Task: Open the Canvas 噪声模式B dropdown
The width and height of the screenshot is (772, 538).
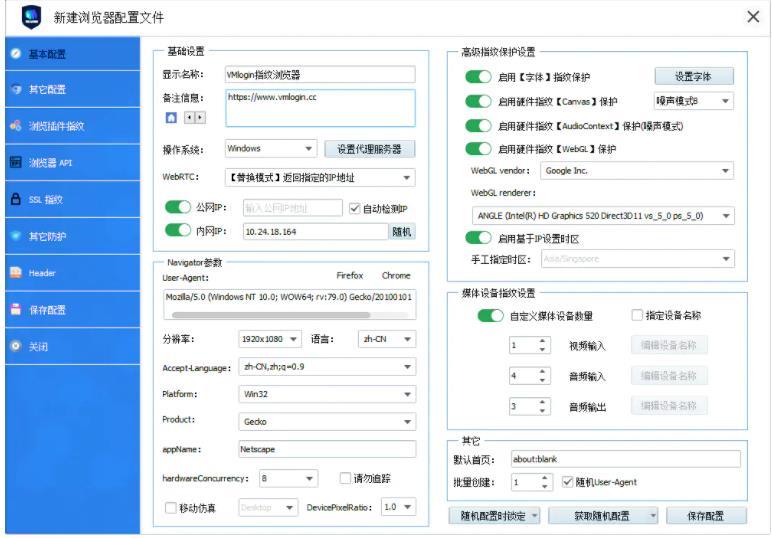Action: click(x=694, y=101)
